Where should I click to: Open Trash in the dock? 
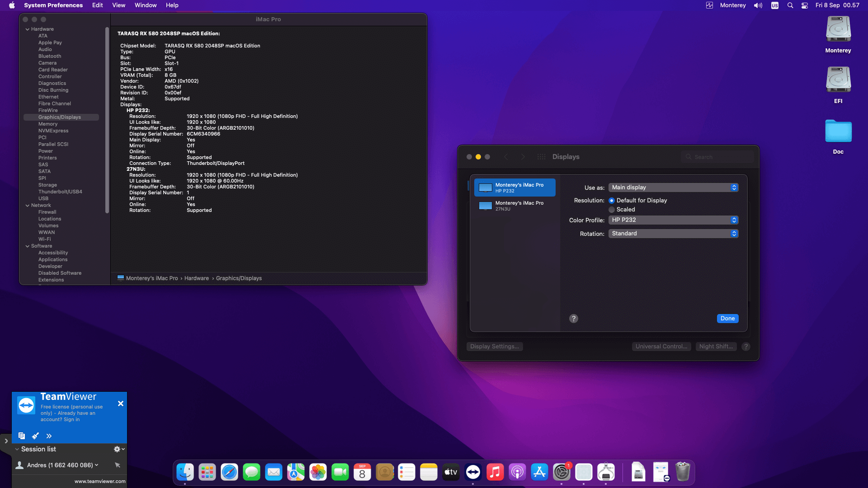pyautogui.click(x=683, y=472)
